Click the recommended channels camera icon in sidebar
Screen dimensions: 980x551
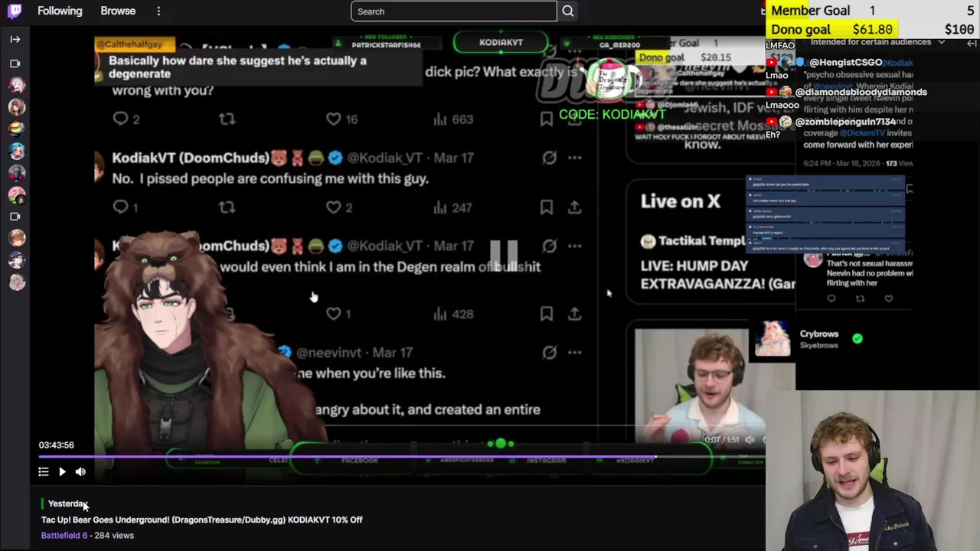tap(15, 217)
